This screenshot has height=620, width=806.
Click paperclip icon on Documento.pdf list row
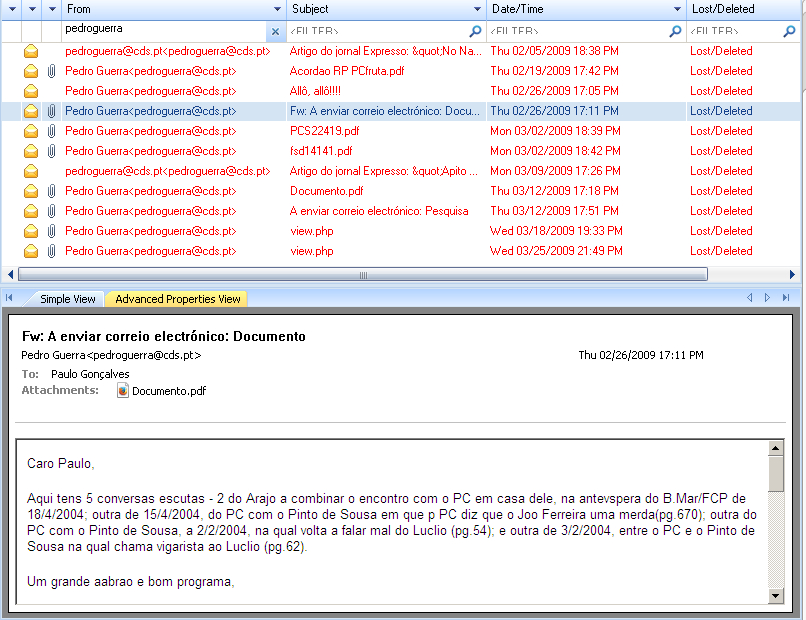click(x=51, y=191)
